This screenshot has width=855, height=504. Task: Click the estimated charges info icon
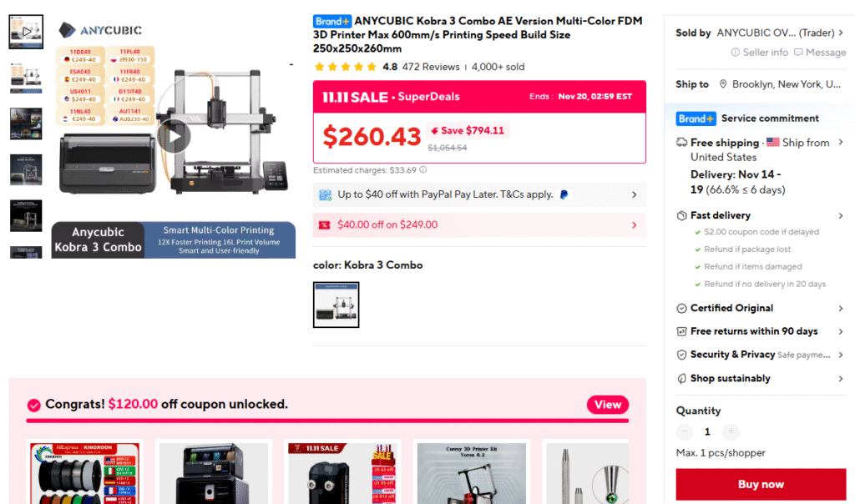(423, 170)
